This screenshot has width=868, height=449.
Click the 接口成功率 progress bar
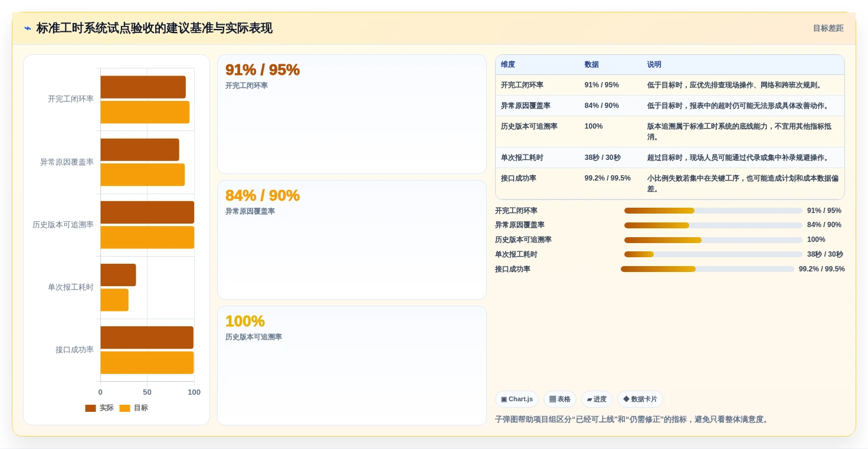click(x=707, y=269)
